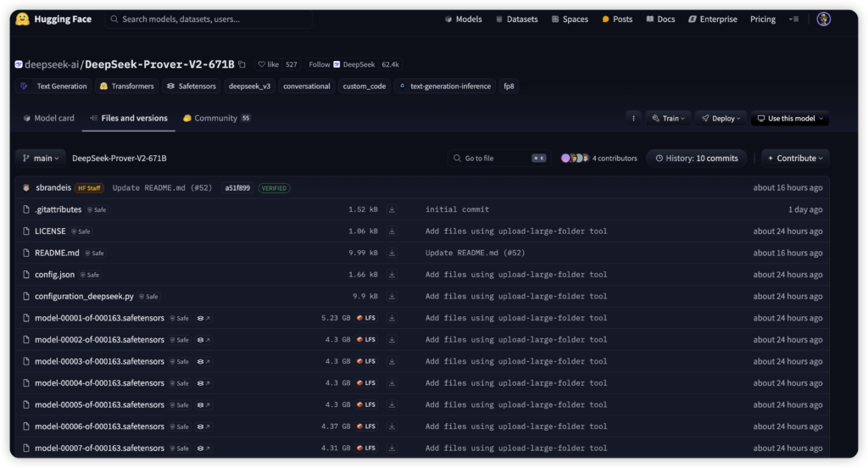Open the Pricing page
The image size is (868, 468).
pyautogui.click(x=762, y=19)
